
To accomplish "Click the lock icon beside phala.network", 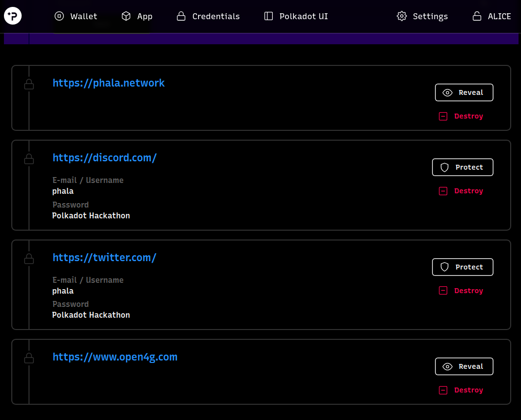I will coord(29,85).
